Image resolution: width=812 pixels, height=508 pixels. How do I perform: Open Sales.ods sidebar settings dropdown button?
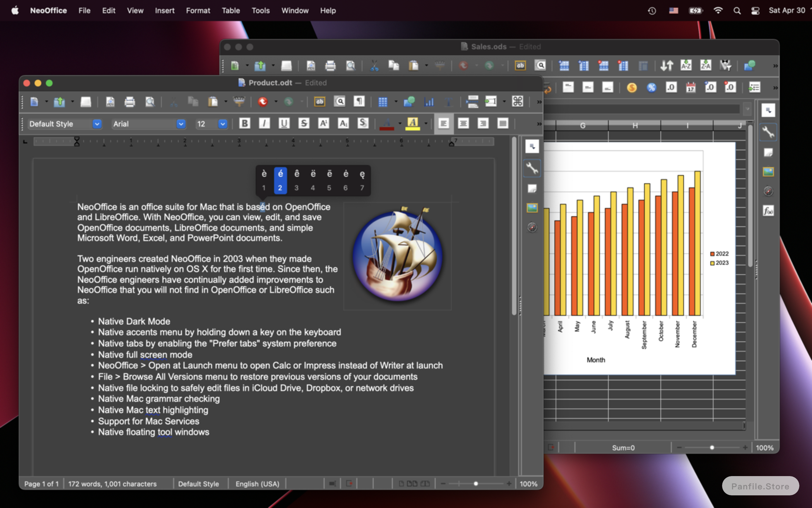[768, 110]
